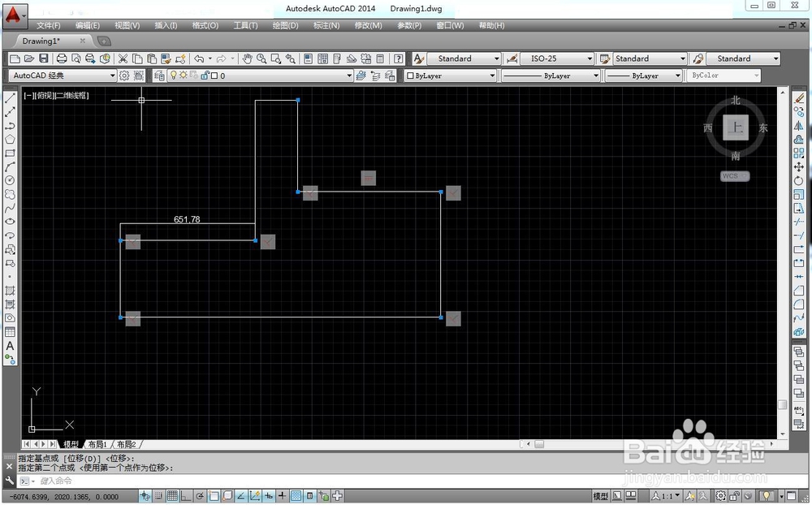Click the New drawing icon
The height and width of the screenshot is (505, 812).
pos(15,58)
